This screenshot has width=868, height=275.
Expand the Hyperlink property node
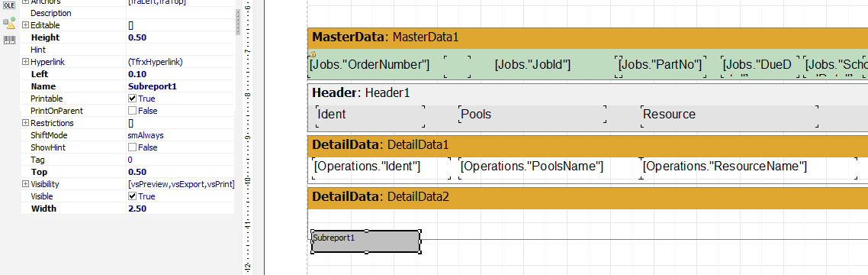click(25, 62)
